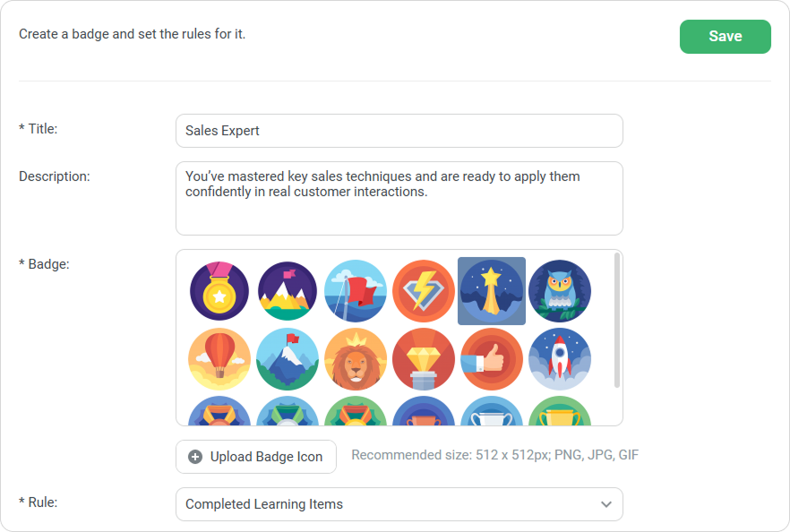The image size is (790, 532).
Task: Choose the shooting star badge
Action: tap(492, 291)
